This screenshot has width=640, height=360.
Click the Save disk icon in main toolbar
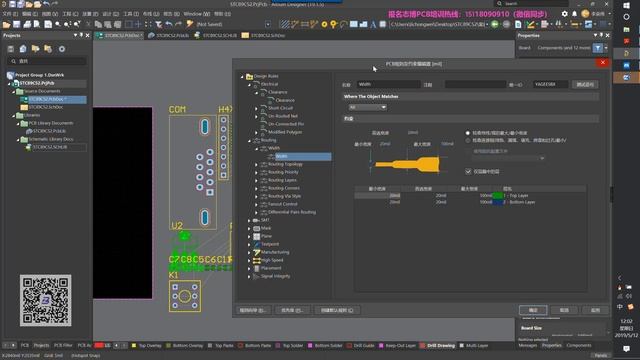[16, 24]
